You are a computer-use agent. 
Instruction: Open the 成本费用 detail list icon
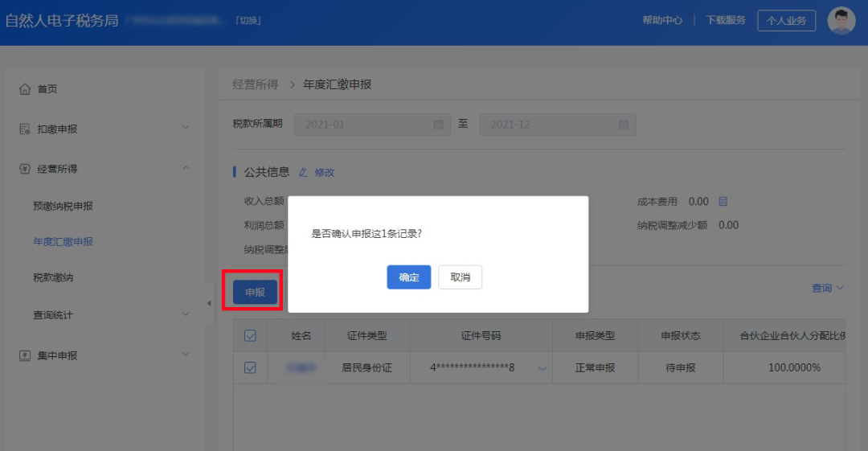[x=723, y=201]
